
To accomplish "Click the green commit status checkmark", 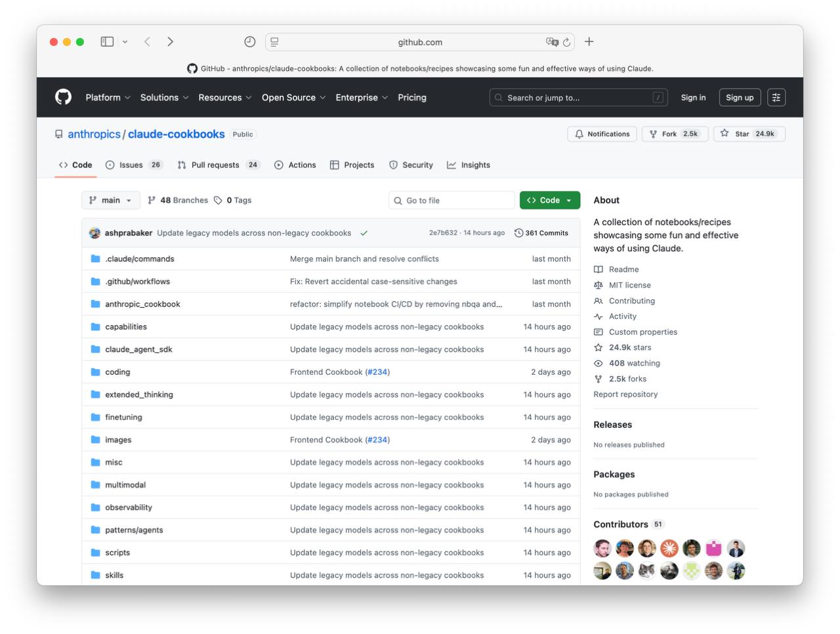I will tap(364, 233).
